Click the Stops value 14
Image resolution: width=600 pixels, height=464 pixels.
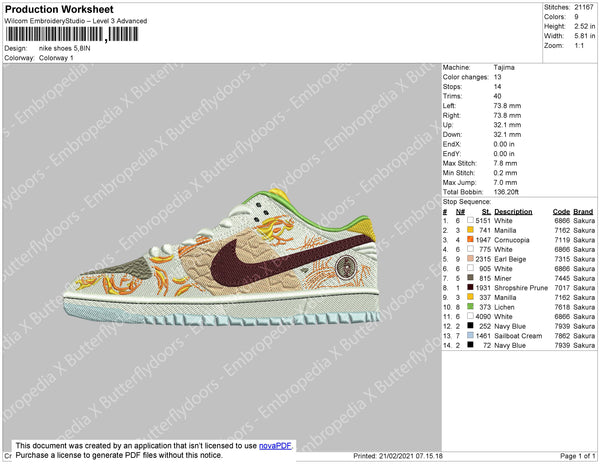pos(497,86)
